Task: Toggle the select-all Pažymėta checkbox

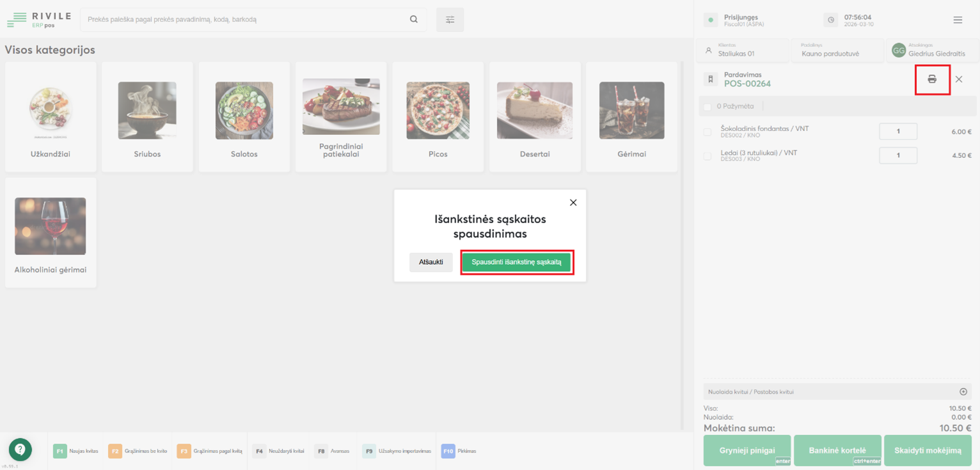Action: tap(707, 106)
